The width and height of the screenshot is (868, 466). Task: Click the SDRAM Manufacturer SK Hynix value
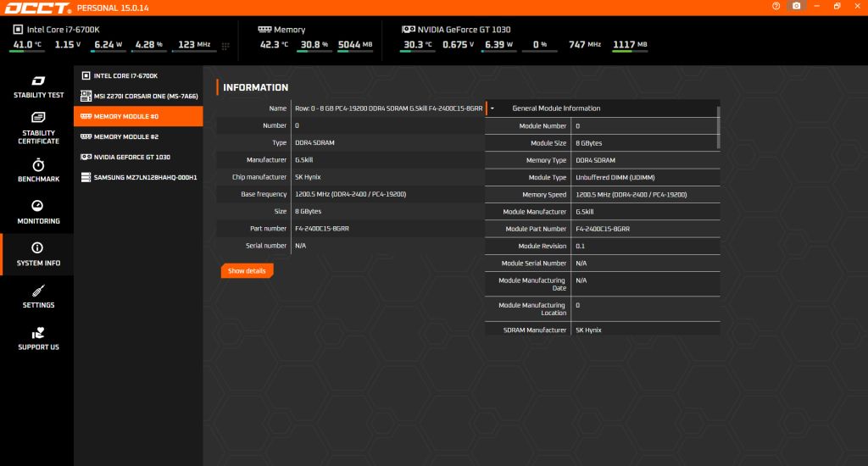588,330
